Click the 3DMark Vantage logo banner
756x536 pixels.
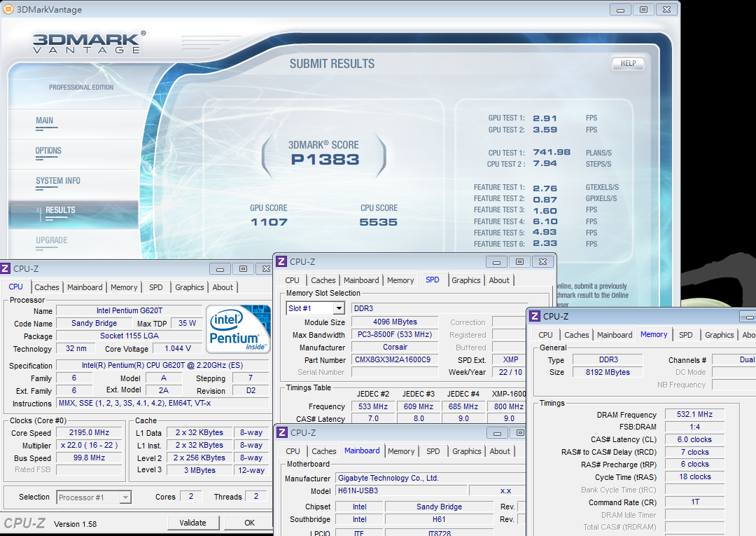88,42
